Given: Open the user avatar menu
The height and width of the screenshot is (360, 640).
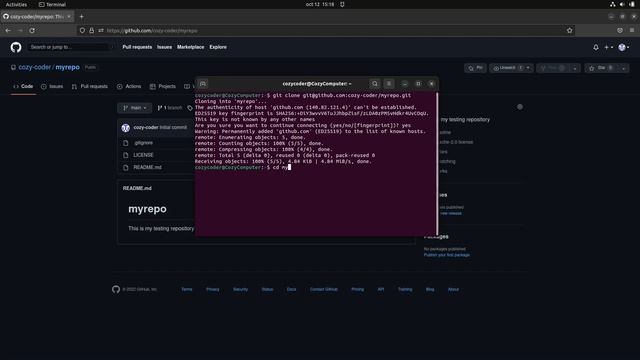Looking at the screenshot, I should (x=623, y=47).
